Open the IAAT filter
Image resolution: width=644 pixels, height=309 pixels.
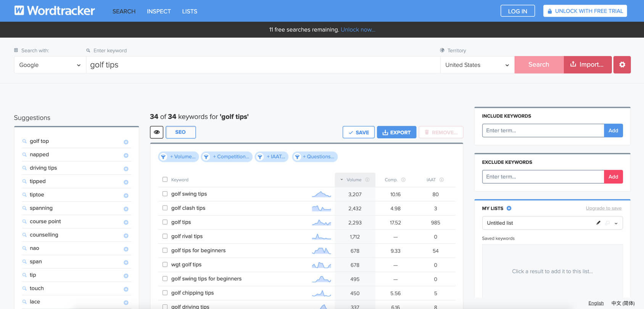click(x=272, y=157)
